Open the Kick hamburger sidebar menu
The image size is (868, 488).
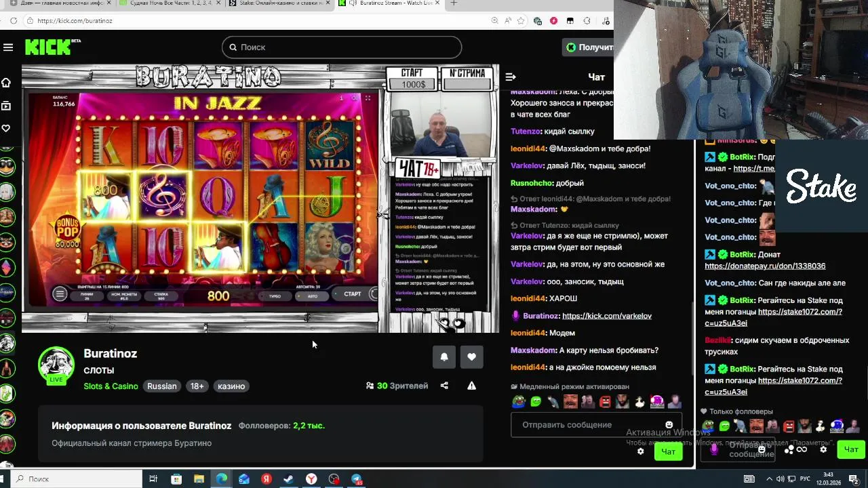tap(8, 47)
